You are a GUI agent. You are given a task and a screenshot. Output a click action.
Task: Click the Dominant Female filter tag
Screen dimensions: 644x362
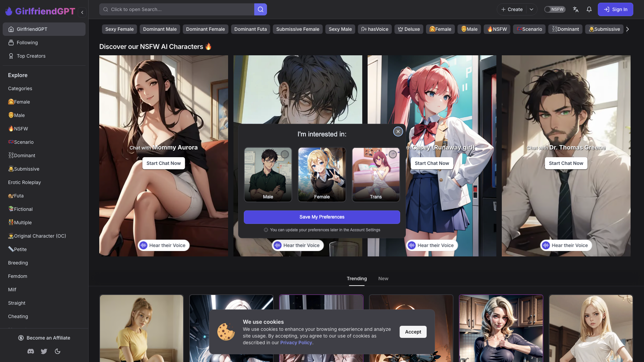pos(205,29)
